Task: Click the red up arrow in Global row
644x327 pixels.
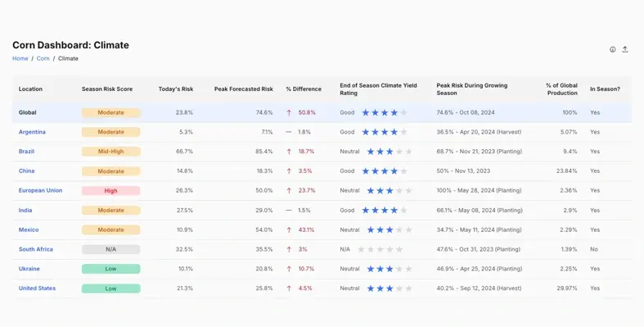Action: click(x=289, y=113)
